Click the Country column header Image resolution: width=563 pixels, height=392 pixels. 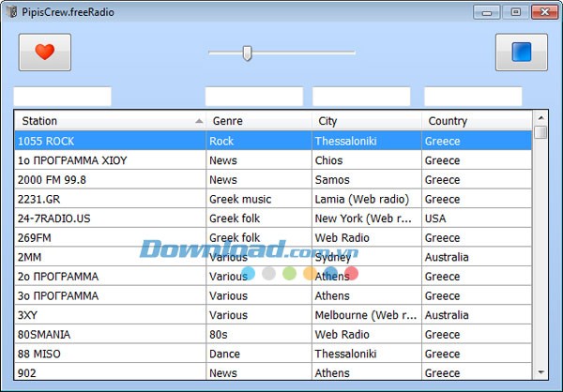click(475, 121)
